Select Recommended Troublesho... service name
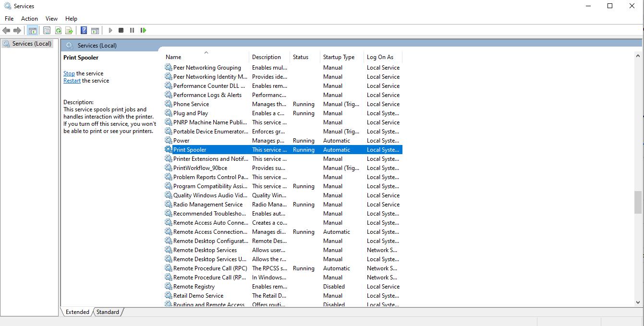 pyautogui.click(x=209, y=214)
